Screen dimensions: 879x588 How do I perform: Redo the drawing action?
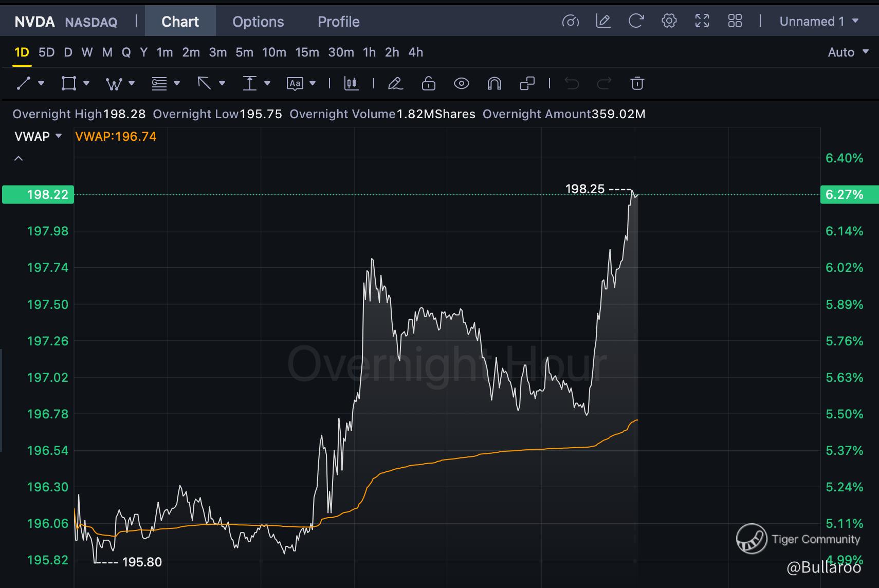604,83
